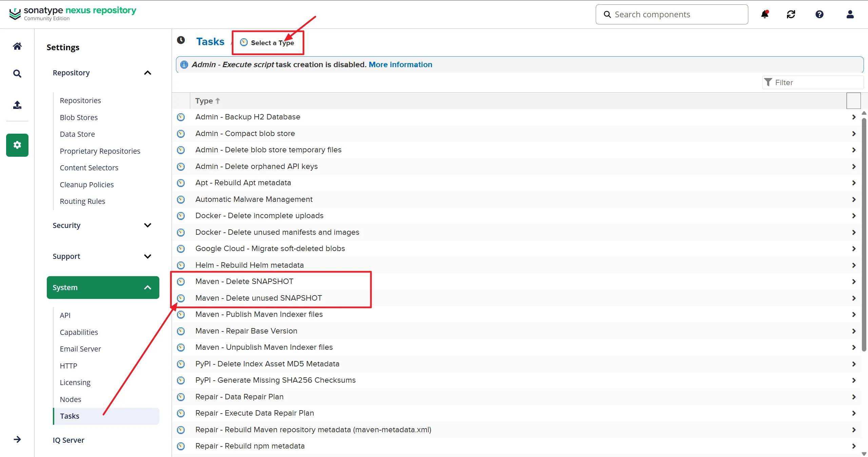
Task: Open the user account icon
Action: click(850, 14)
